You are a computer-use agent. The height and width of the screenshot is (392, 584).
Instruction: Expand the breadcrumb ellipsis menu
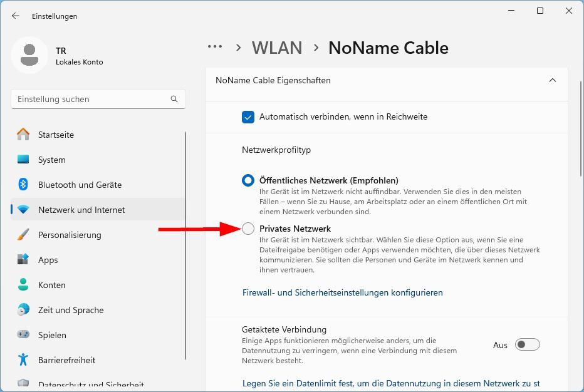(x=215, y=47)
